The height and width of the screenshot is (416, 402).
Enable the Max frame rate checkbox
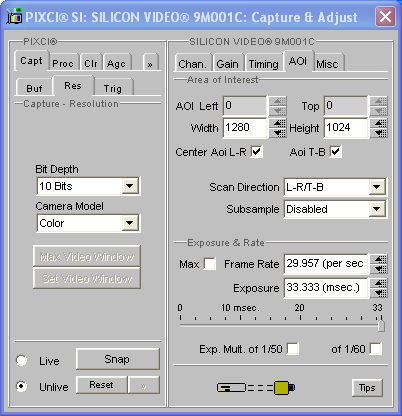(x=210, y=264)
